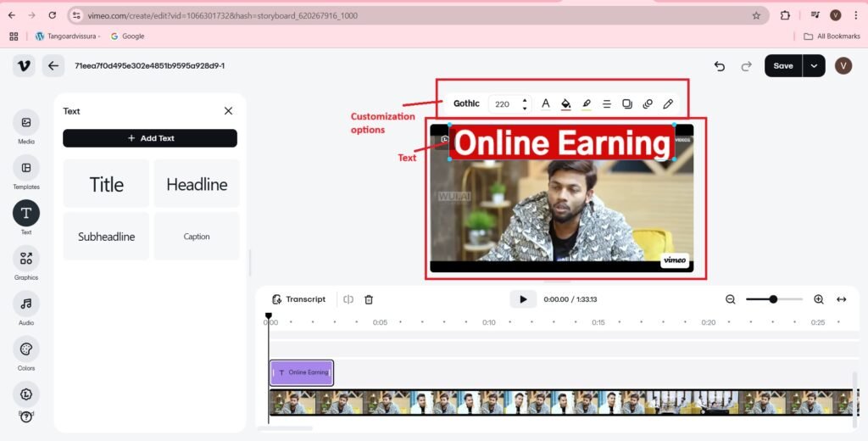Open the user profile avatar in editor

[x=843, y=66]
